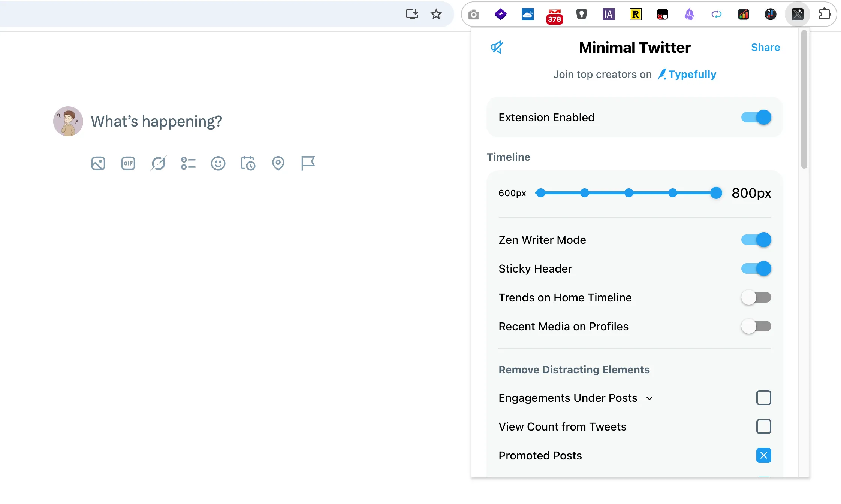Open the emoji picker smiley icon

pos(218,164)
